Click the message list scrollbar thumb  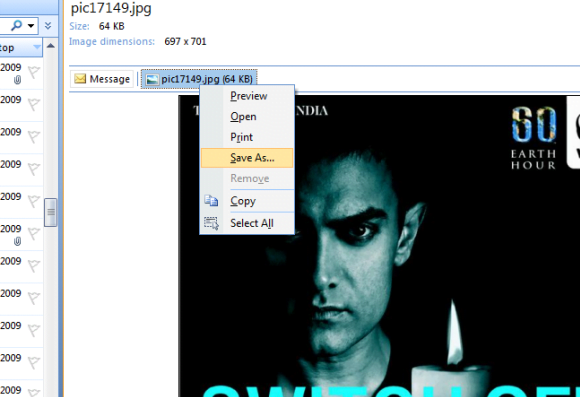click(50, 212)
